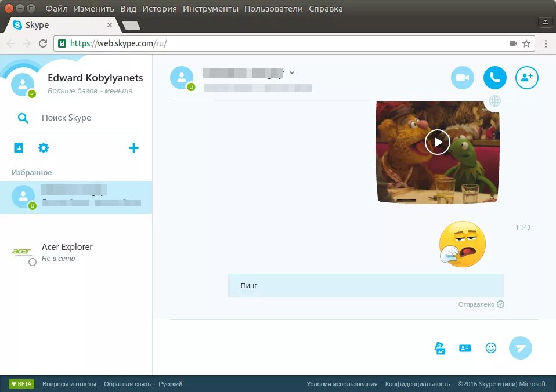Click the Acer logo avatar
The width and height of the screenshot is (556, 392).
tap(23, 252)
